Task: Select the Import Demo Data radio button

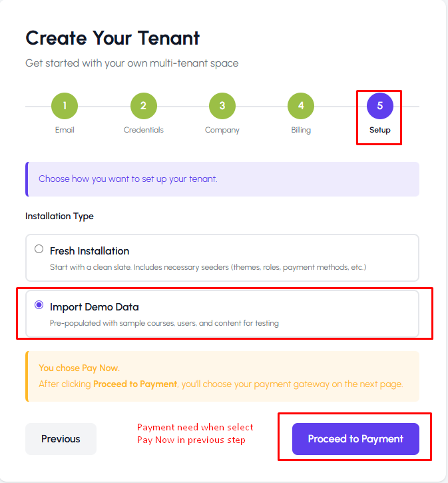Action: point(39,305)
